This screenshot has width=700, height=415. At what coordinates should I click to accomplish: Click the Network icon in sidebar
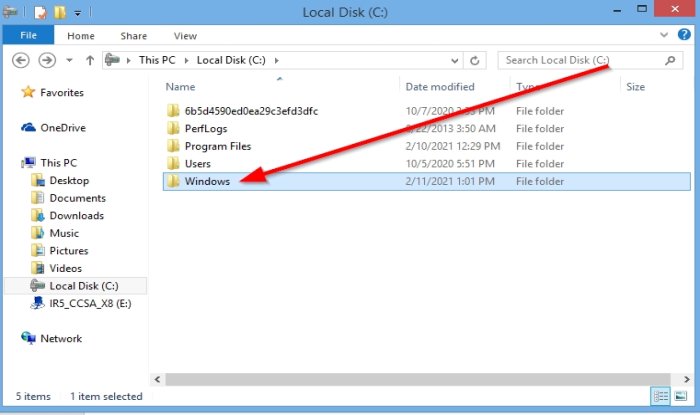(28, 338)
